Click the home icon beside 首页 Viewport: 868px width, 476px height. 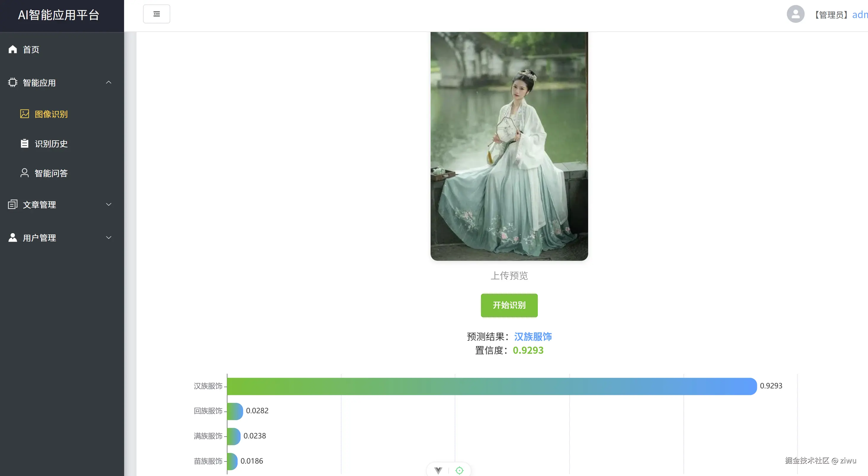click(12, 49)
